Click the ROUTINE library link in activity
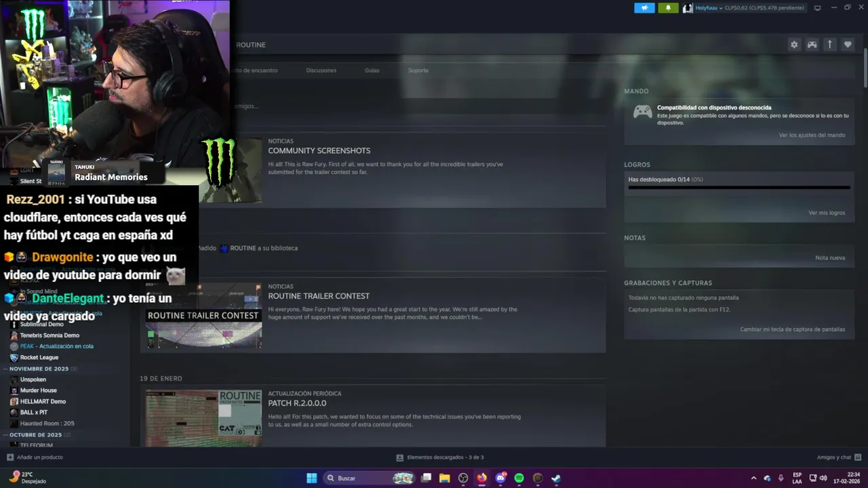Image resolution: width=868 pixels, height=488 pixels. [243, 248]
